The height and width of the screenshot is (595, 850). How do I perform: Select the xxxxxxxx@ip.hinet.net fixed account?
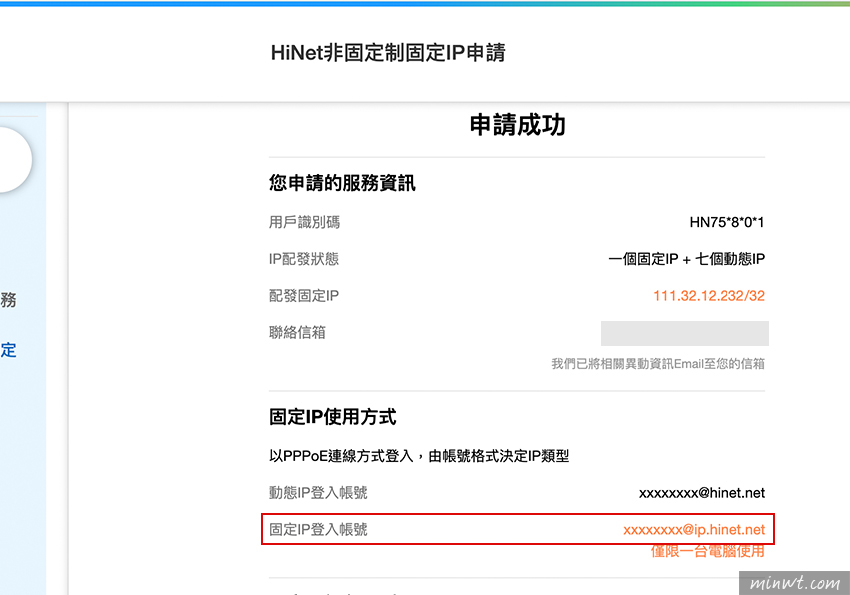(694, 530)
